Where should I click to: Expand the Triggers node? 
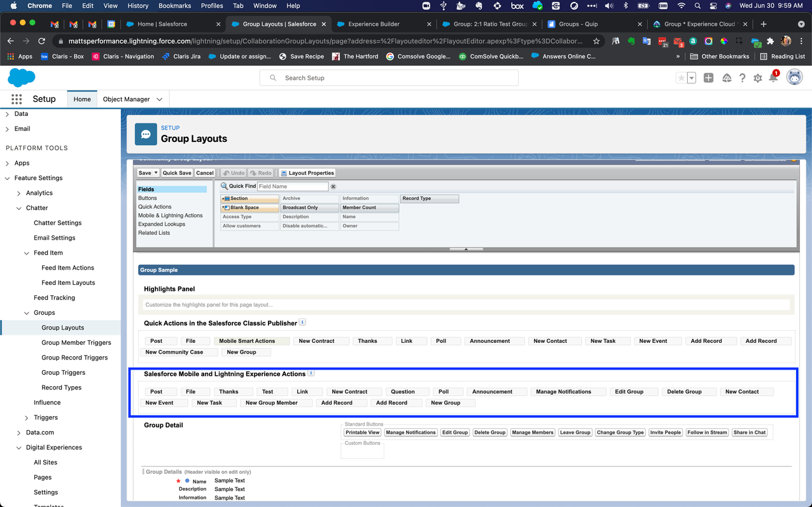[x=27, y=417]
